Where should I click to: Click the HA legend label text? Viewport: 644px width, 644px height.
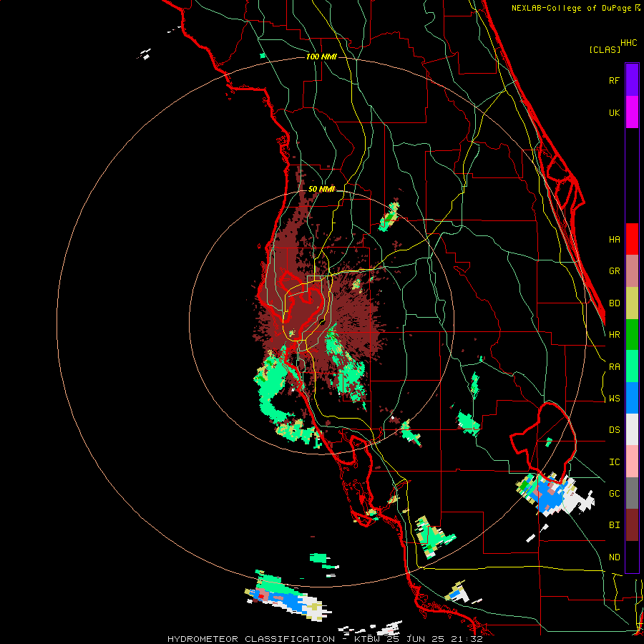click(x=614, y=239)
